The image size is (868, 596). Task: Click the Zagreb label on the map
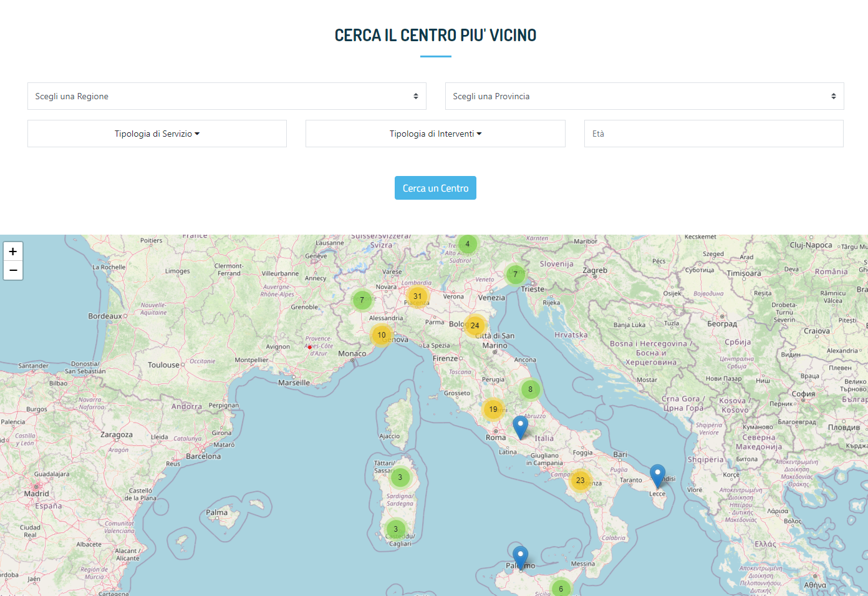click(x=595, y=270)
